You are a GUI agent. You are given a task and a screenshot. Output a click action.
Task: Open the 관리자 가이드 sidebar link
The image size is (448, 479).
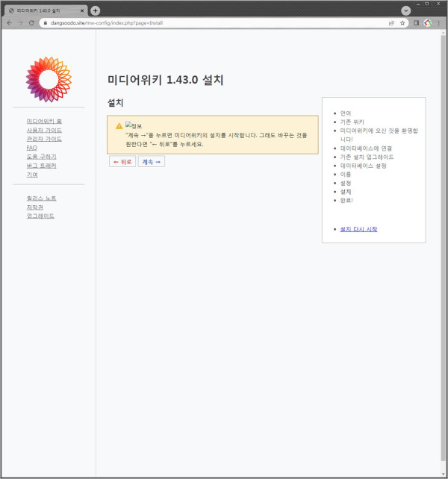(44, 139)
